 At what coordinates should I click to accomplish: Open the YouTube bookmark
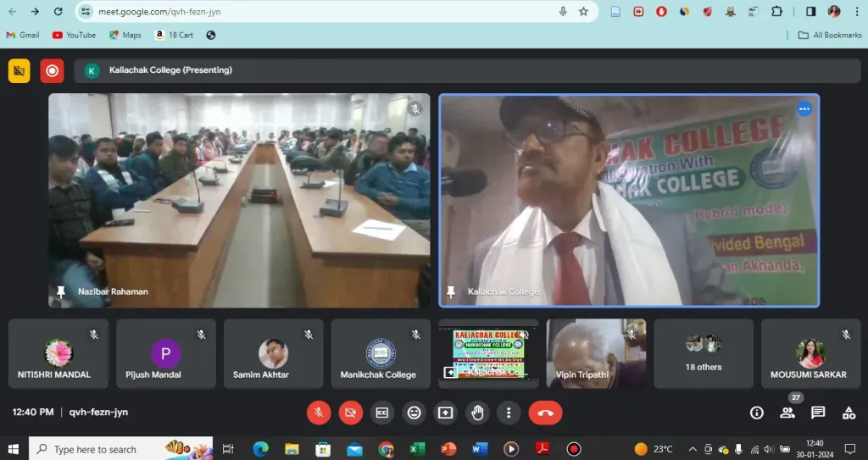75,35
